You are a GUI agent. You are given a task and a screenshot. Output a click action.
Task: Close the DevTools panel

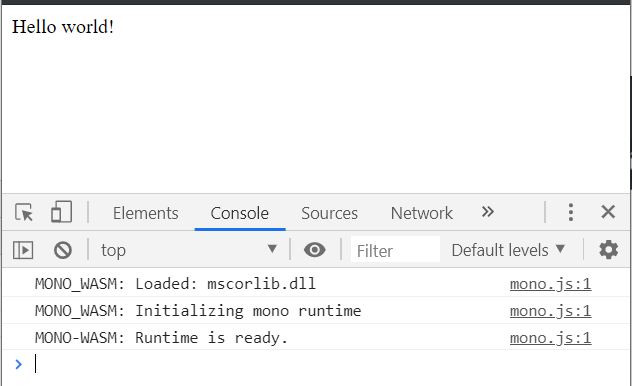tap(608, 212)
